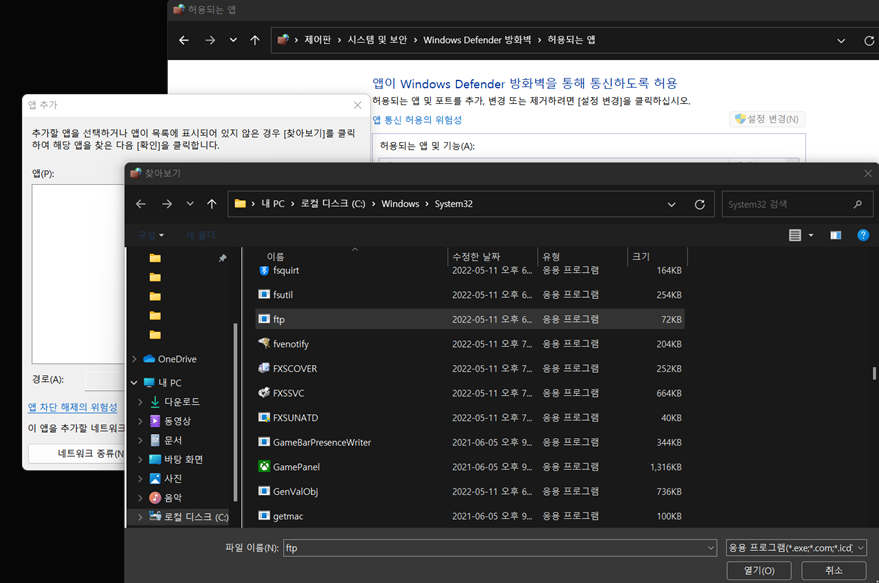Click 시스템 및 보안 in the breadcrumb
Screen dimensions: 879x583
377,40
